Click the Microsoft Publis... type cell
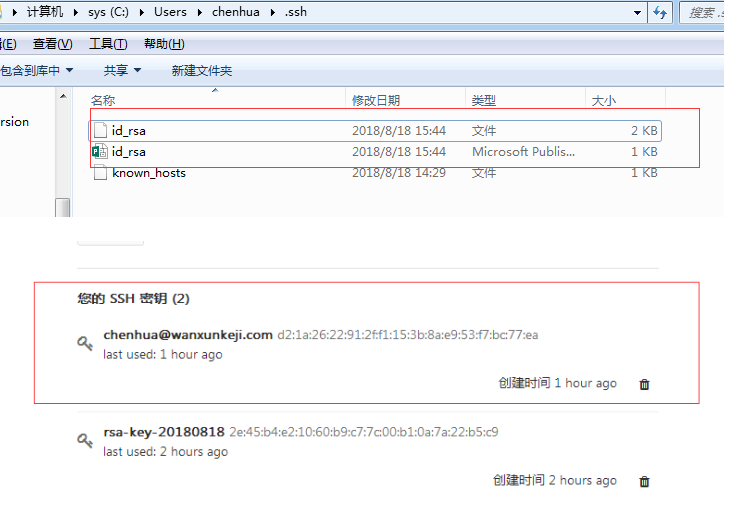 523,151
